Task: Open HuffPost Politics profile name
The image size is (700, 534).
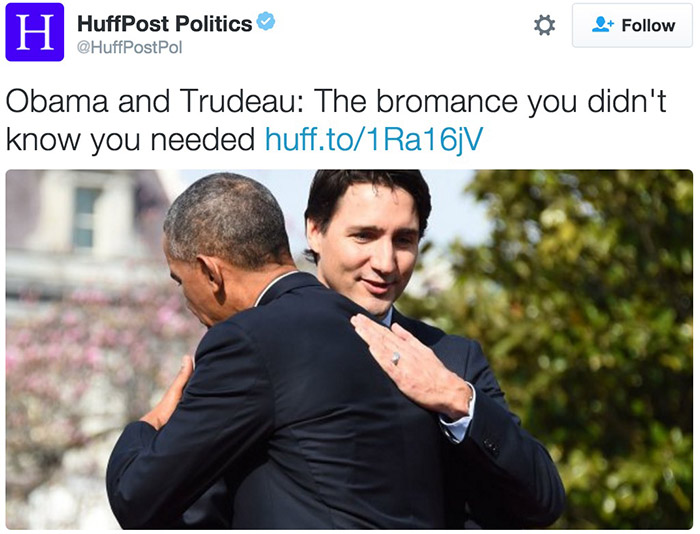Action: coord(165,23)
